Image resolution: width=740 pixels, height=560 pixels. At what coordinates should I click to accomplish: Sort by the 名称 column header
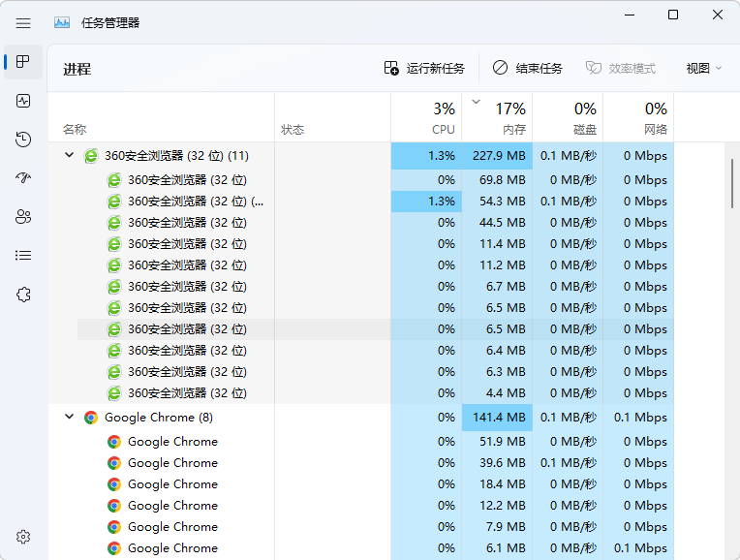161,117
